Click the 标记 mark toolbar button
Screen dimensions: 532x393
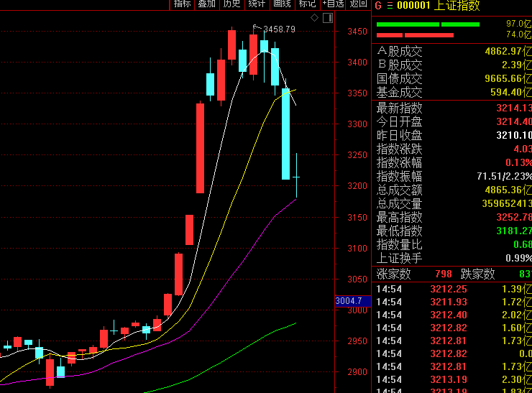(x=307, y=4)
